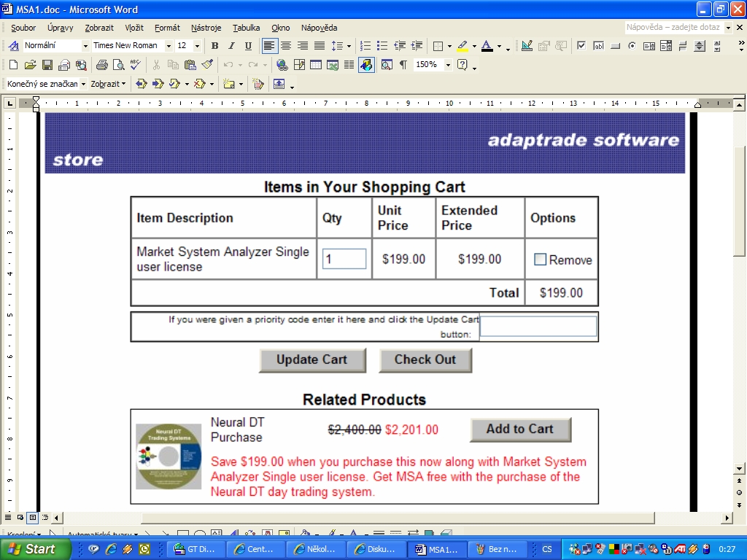Open the Document Map
This screenshot has height=560, width=747.
coord(387,65)
